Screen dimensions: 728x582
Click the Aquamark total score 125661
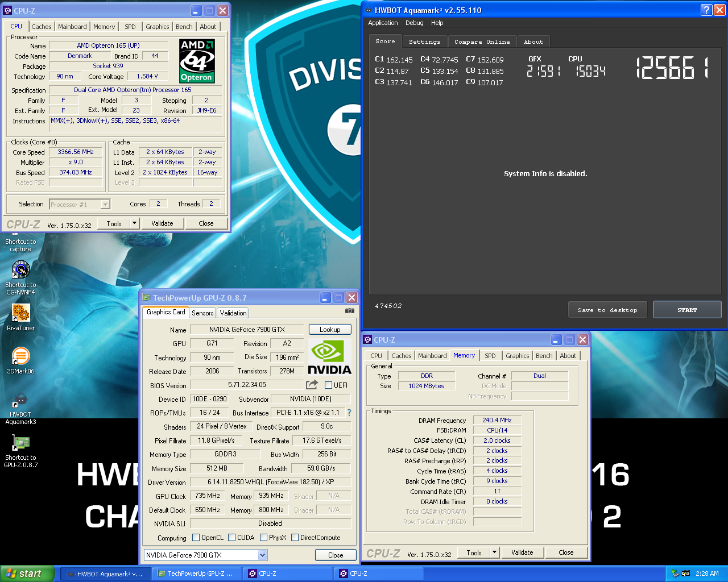click(672, 68)
